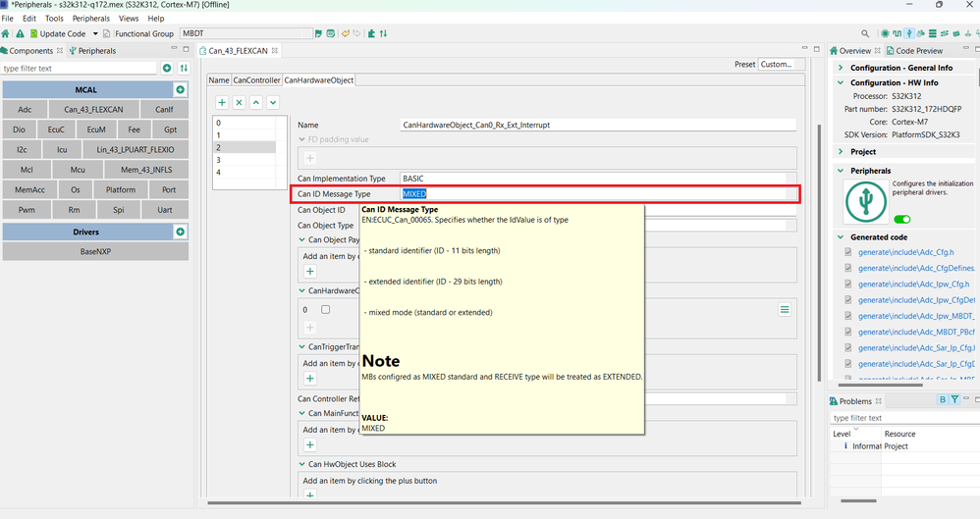The image size is (980, 519).
Task: Click the B icon in Problems panel
Action: [943, 399]
